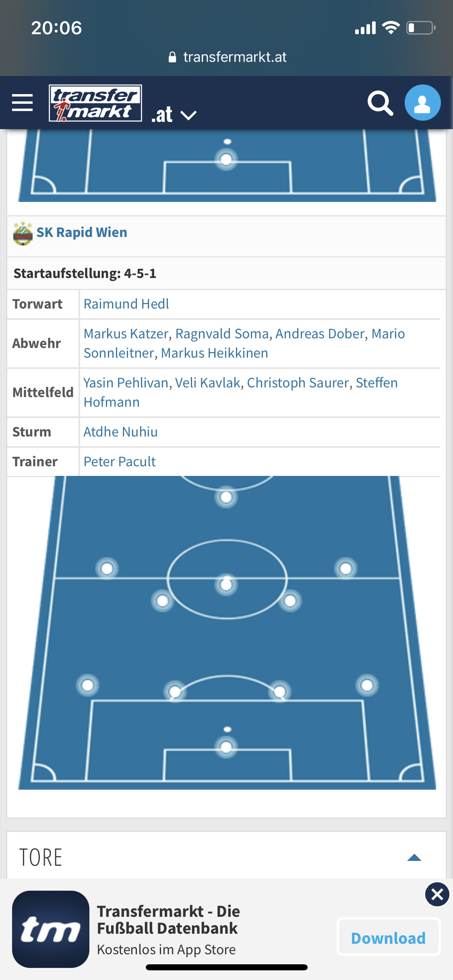Open the user profile icon
453x980 pixels.
coord(422,103)
